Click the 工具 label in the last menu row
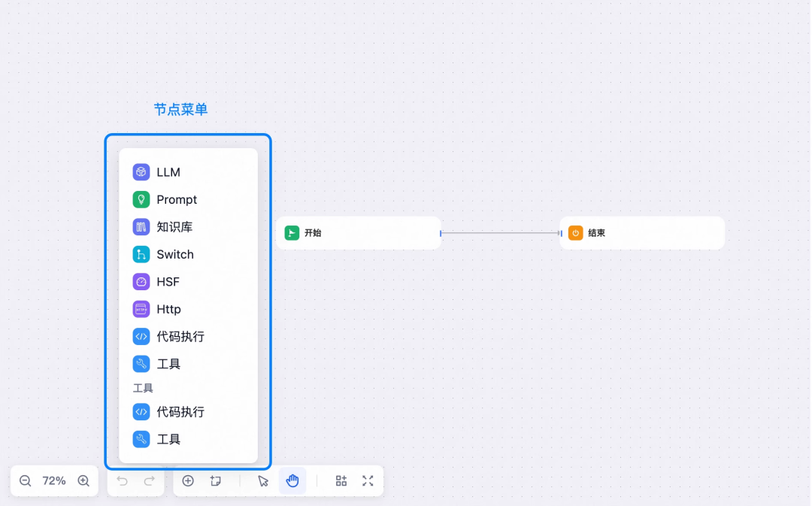 168,440
